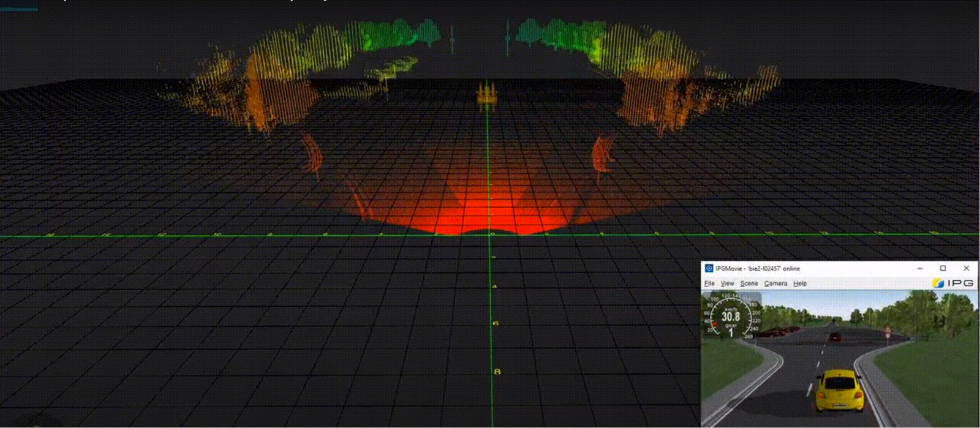Screen dimensions: 980x428
Task: Select the orange point cluster on the centre axis
Action: coord(487,95)
